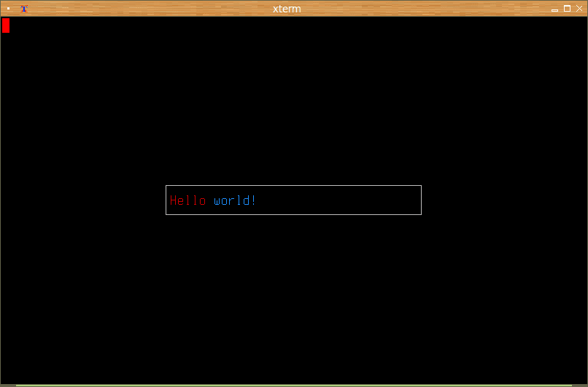Close the xterm window
Screen dimensions: 588x387
tap(579, 8)
